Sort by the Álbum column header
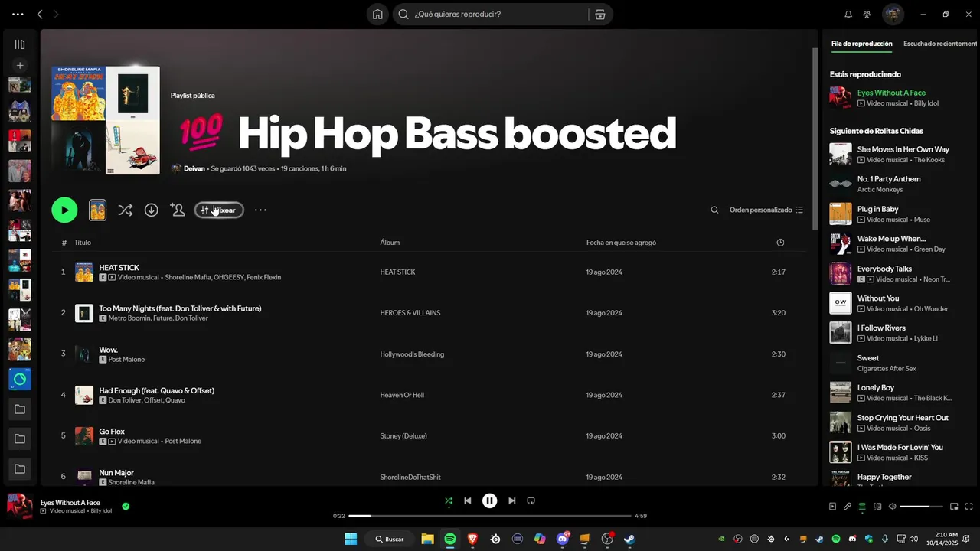The image size is (980, 551). [x=390, y=243]
